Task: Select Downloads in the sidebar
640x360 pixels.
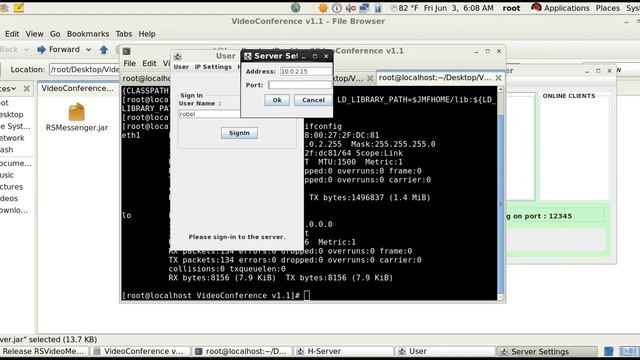Action: tap(14, 210)
